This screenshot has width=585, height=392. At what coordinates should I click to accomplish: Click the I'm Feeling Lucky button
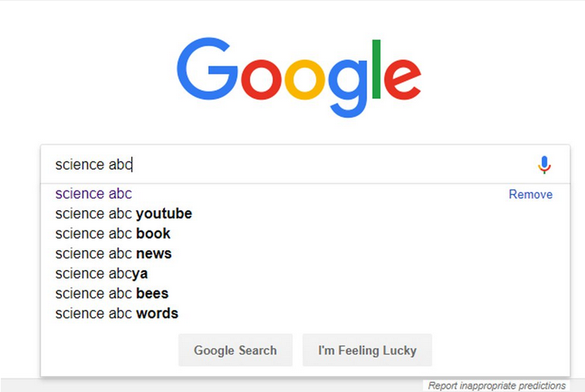pyautogui.click(x=367, y=350)
